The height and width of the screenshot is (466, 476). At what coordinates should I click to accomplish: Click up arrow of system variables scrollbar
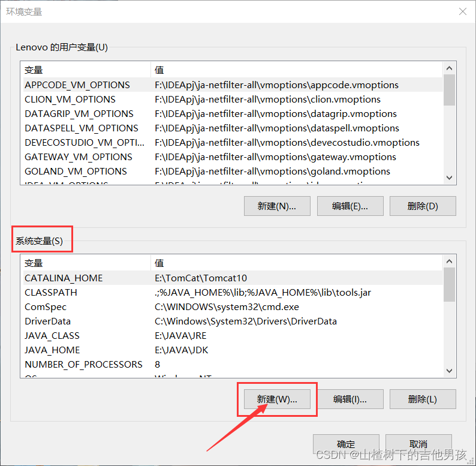[x=449, y=261]
